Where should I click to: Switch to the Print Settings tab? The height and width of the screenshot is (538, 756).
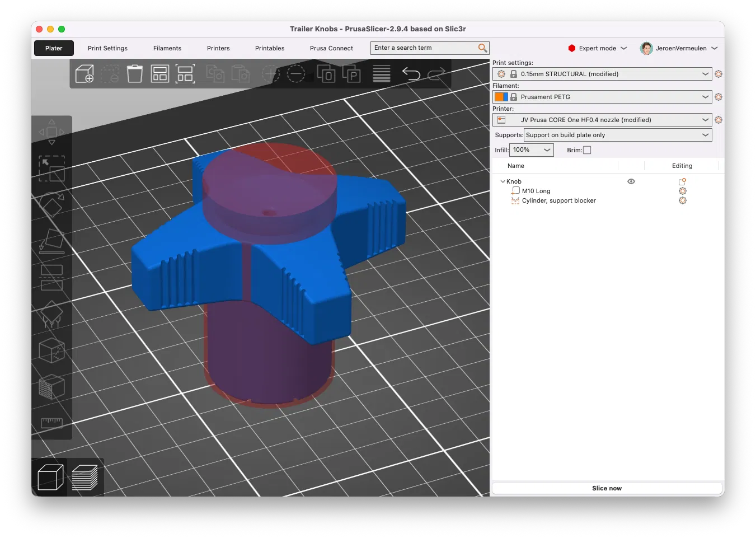(x=107, y=48)
